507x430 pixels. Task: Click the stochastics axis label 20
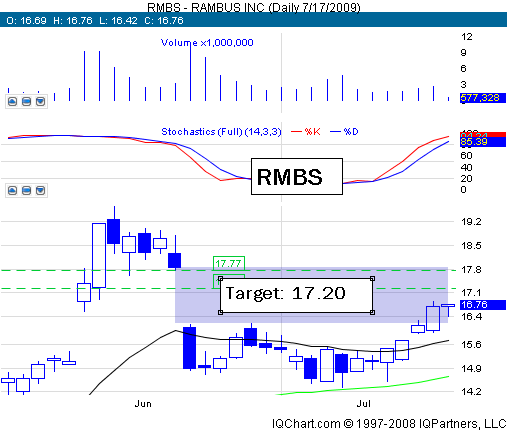pyautogui.click(x=467, y=179)
